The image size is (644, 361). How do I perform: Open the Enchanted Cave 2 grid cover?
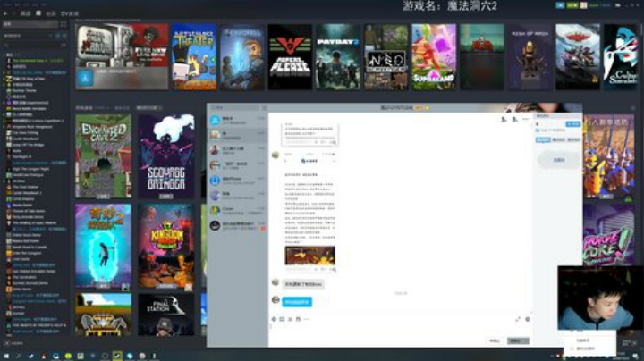[x=104, y=156]
